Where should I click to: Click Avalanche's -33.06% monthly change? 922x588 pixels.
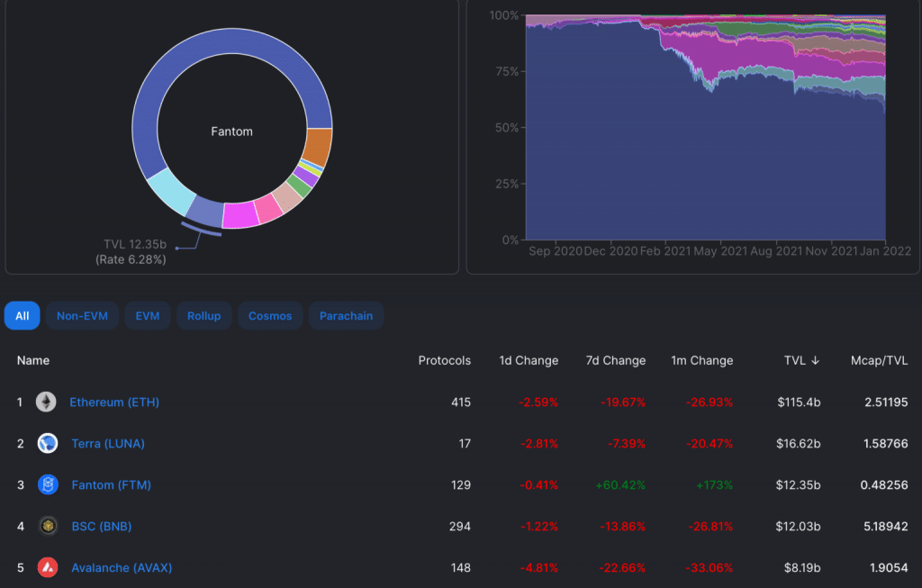point(710,568)
